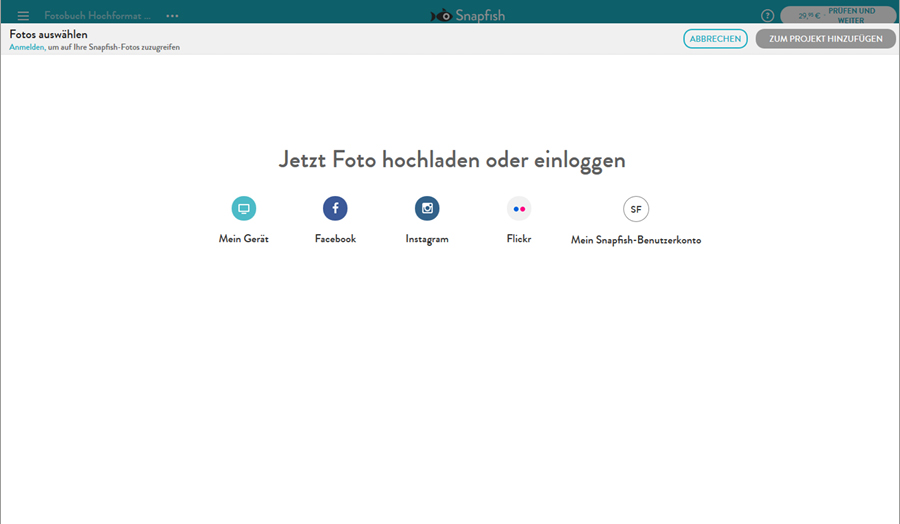Choose the Instagram photo source icon
This screenshot has height=524, width=900.
(x=427, y=208)
